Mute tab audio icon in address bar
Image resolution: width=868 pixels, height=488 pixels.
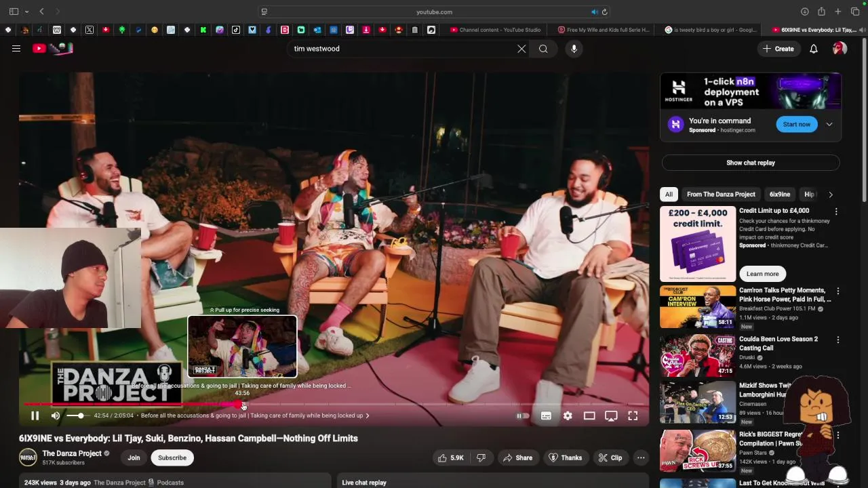pos(595,12)
